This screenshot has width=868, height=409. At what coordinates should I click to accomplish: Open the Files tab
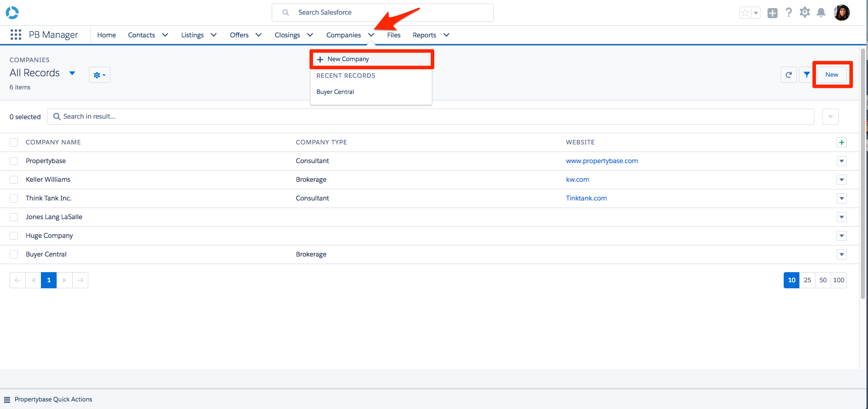(x=394, y=35)
